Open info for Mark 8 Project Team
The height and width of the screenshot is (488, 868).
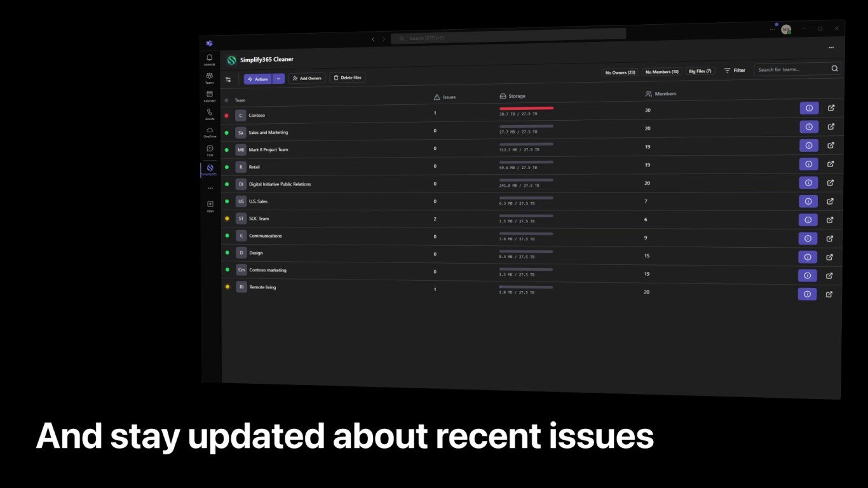809,145
